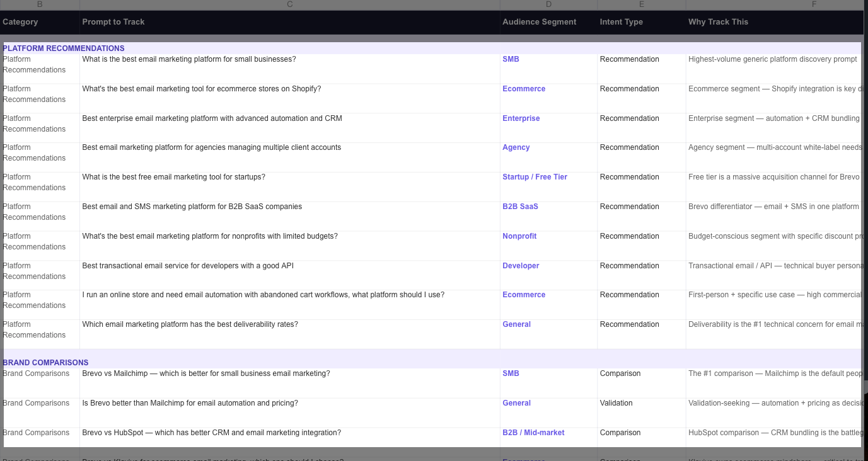Select the nonprofits with limited budgets prompt

(x=290, y=246)
